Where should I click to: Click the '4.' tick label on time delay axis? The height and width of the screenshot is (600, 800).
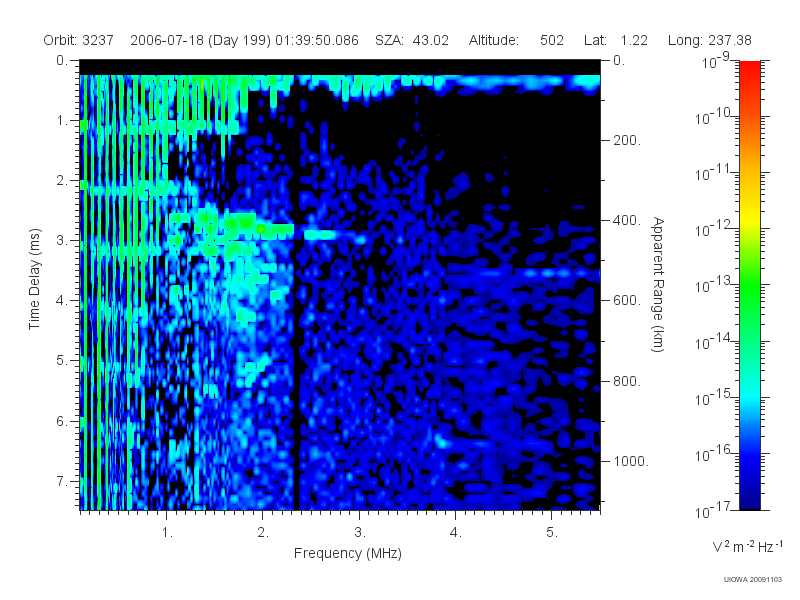[x=62, y=301]
